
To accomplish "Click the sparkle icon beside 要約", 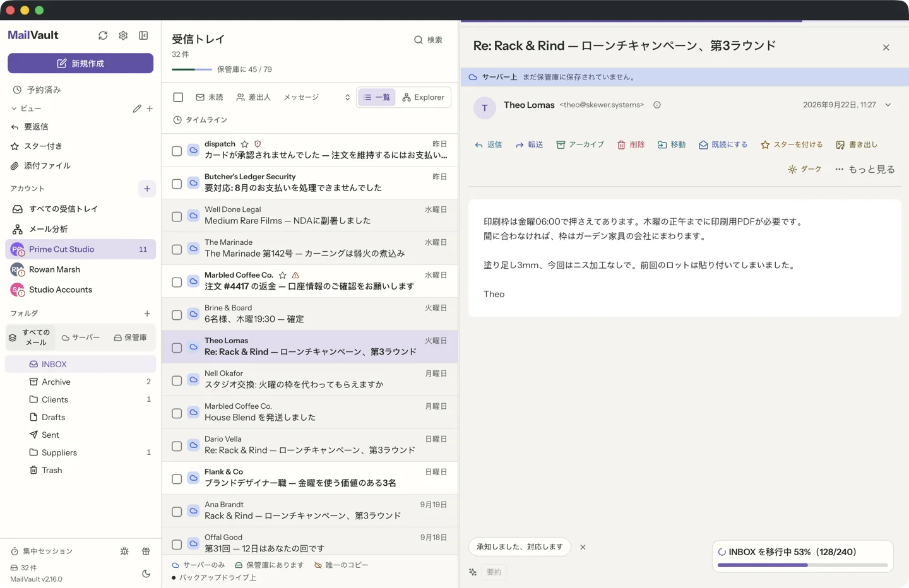I will [473, 572].
